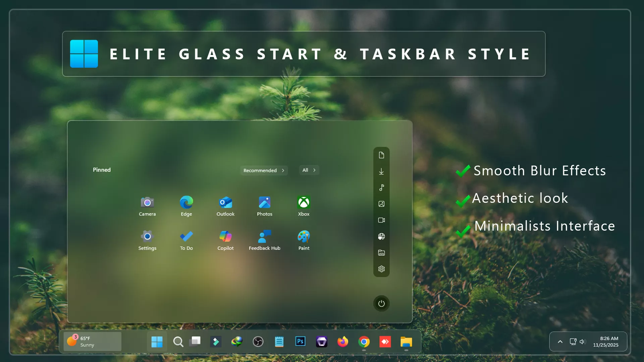Click the volume icon in system tray
Screen dimensions: 644x362
pyautogui.click(x=583, y=342)
